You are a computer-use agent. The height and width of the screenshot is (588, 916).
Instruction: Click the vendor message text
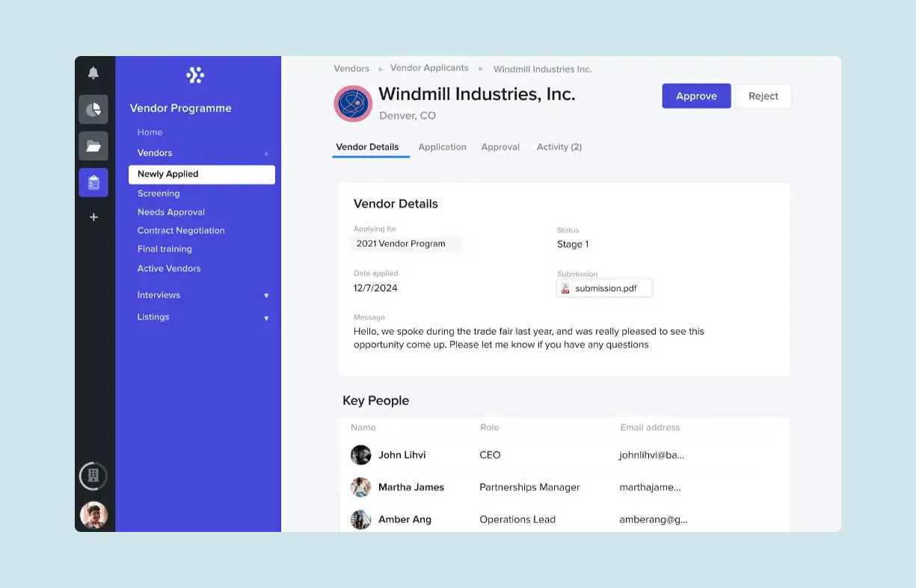[x=529, y=338]
